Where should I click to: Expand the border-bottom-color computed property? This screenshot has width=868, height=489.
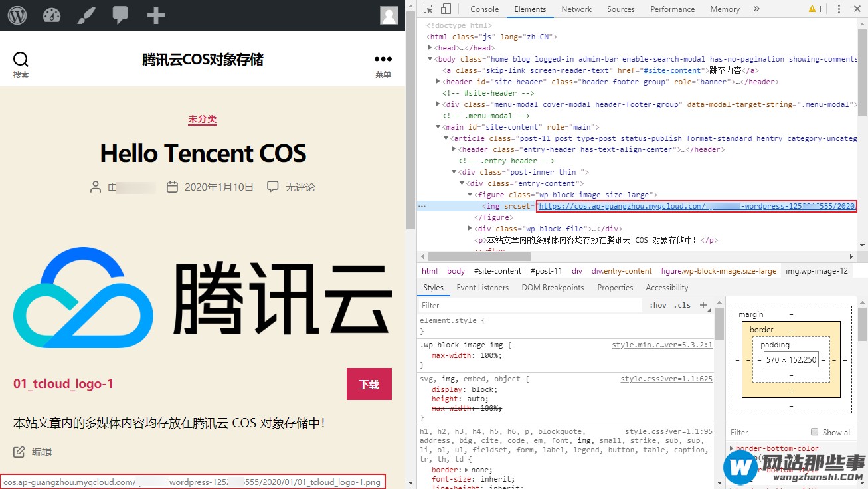point(733,449)
